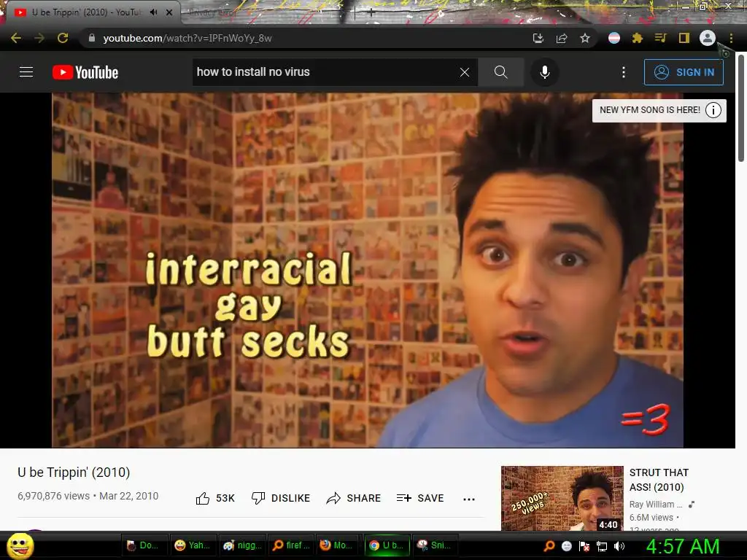Open the Chrome profile avatar

point(708,38)
